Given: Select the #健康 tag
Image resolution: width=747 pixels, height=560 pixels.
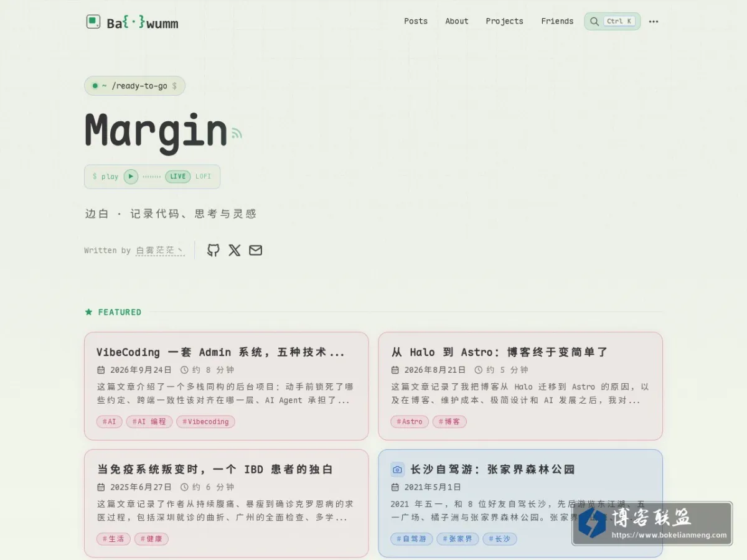Looking at the screenshot, I should [x=151, y=539].
